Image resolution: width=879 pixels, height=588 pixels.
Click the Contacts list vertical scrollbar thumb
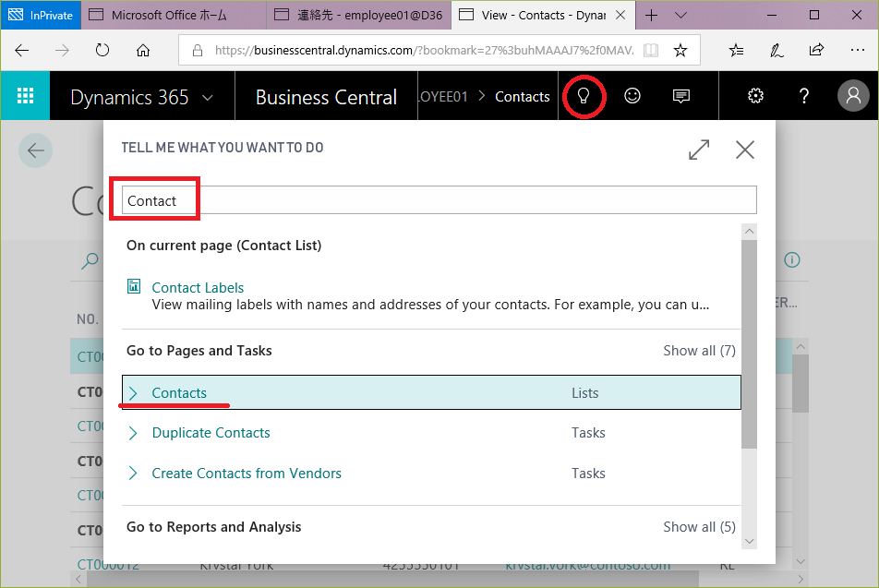[801, 383]
